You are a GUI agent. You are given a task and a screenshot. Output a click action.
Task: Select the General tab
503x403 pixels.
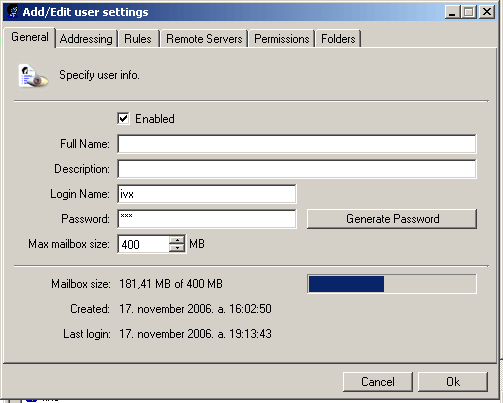click(30, 37)
